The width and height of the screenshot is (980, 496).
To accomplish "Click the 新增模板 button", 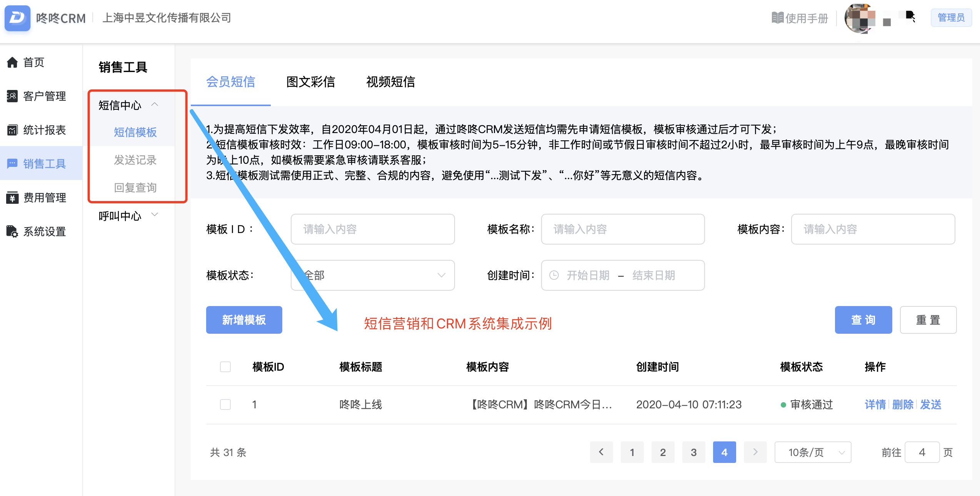I will click(244, 320).
